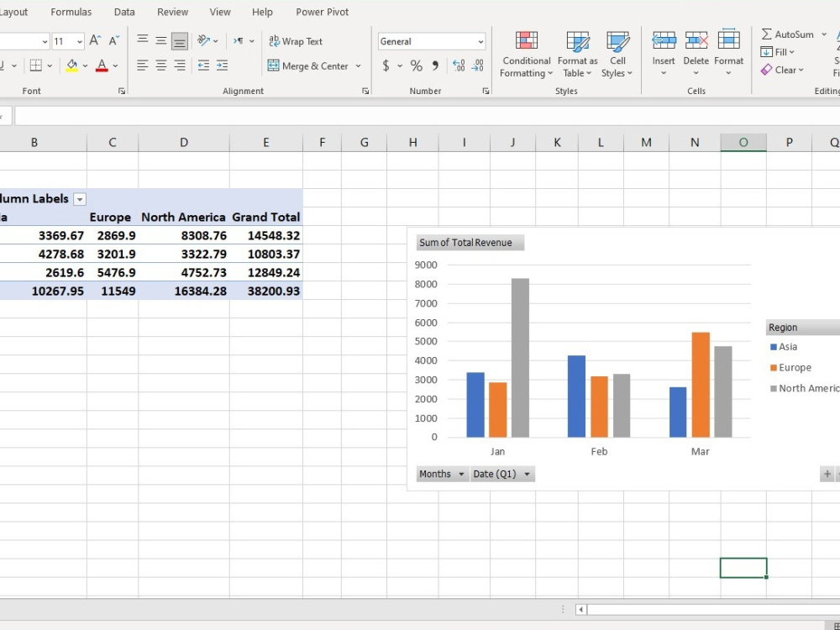Click the North America column header cell

click(184, 217)
